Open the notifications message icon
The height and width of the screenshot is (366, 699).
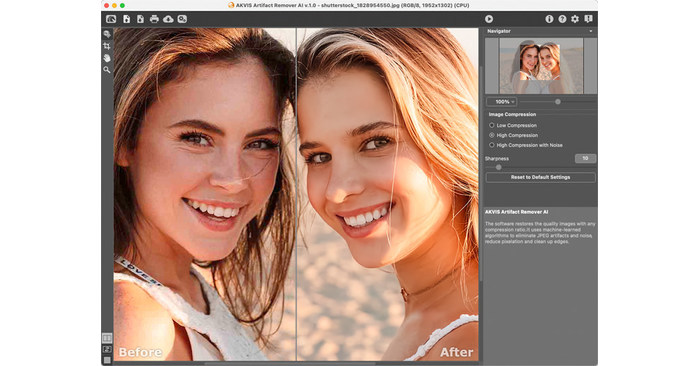click(x=588, y=19)
